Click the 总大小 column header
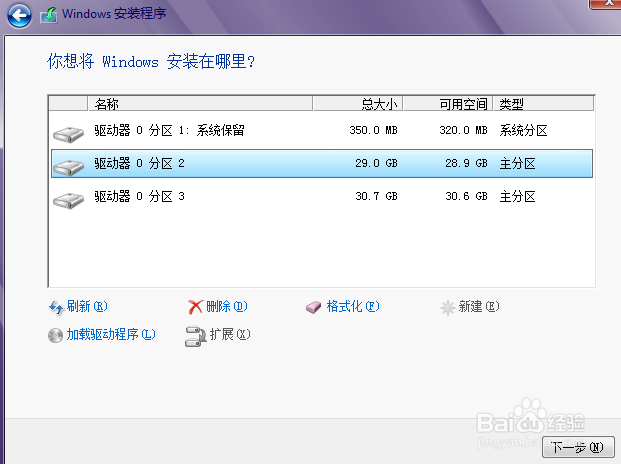Image resolution: width=621 pixels, height=464 pixels. (358, 104)
